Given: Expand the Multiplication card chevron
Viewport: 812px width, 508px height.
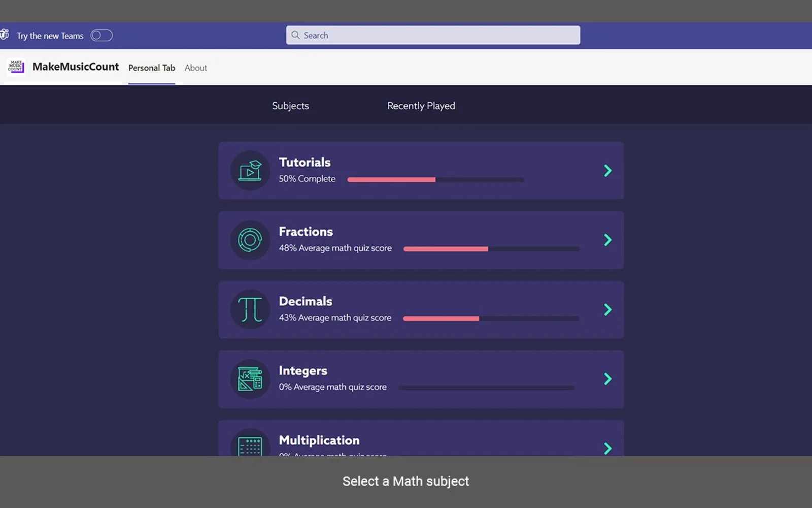Looking at the screenshot, I should tap(607, 449).
